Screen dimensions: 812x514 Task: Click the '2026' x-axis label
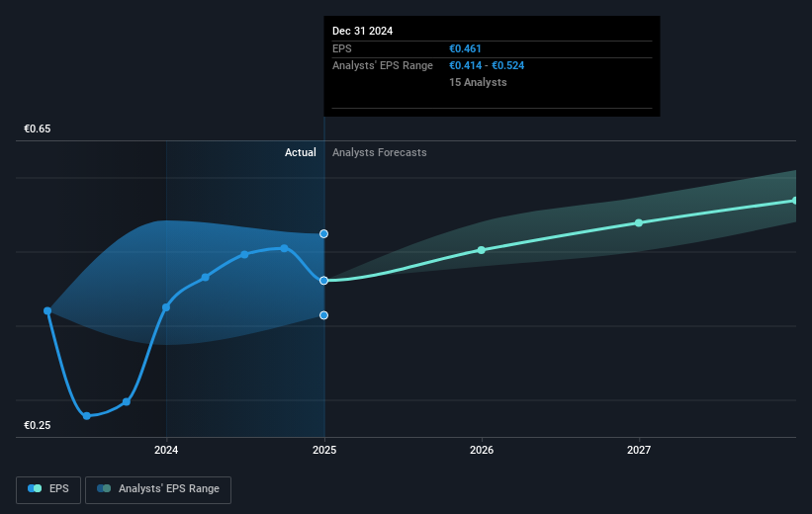(482, 450)
